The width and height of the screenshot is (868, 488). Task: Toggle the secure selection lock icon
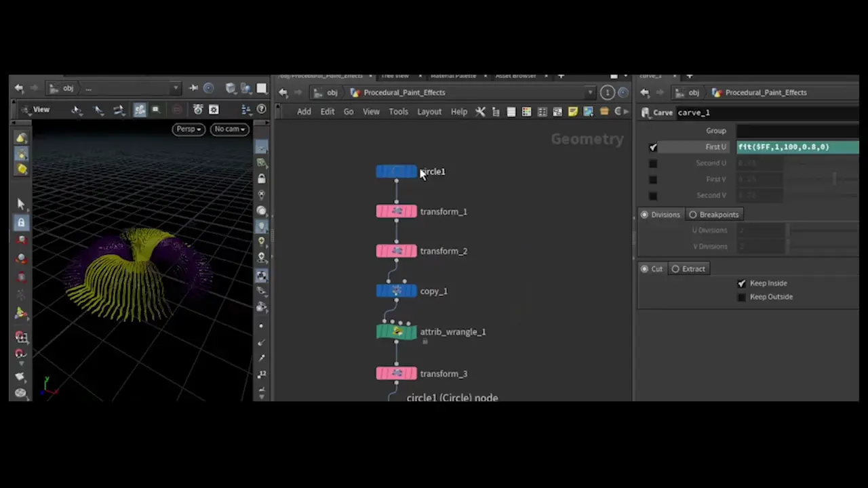click(21, 222)
